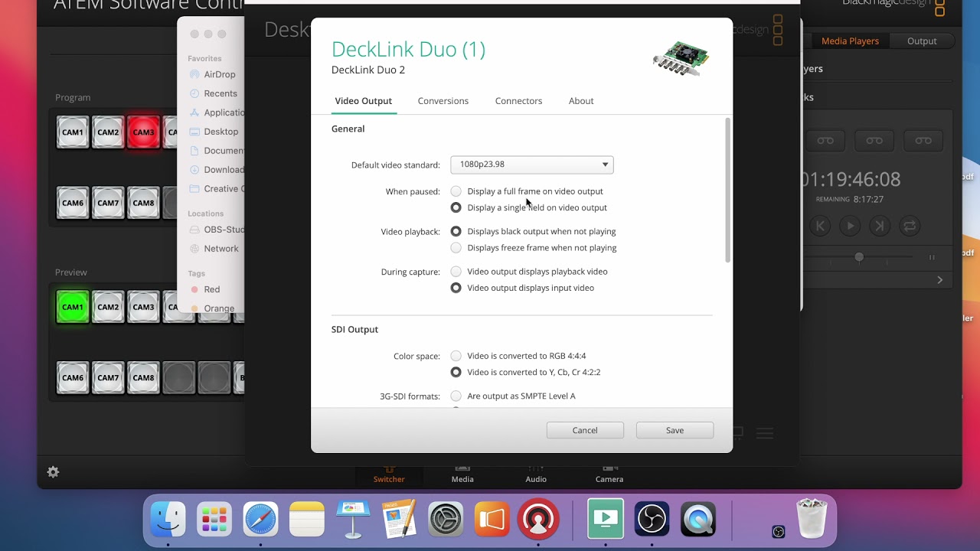The image size is (980, 551).
Task: Switch to the Conversions tab
Action: click(443, 101)
